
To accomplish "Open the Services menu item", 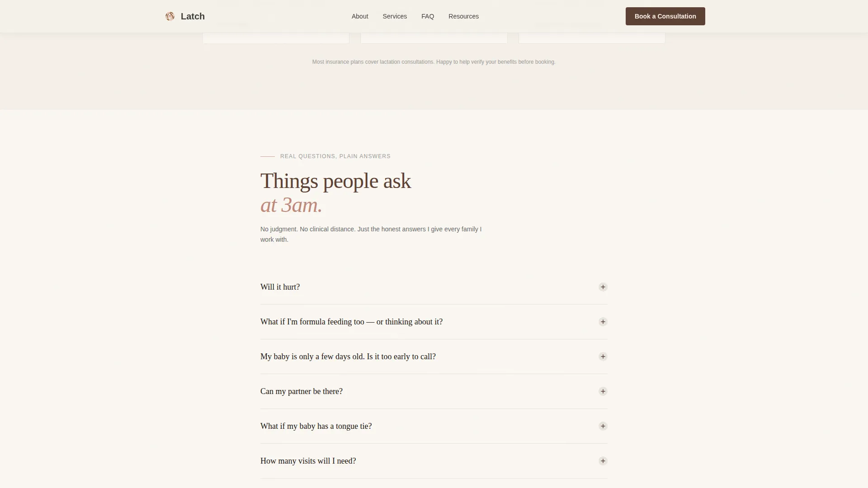I will (x=395, y=16).
